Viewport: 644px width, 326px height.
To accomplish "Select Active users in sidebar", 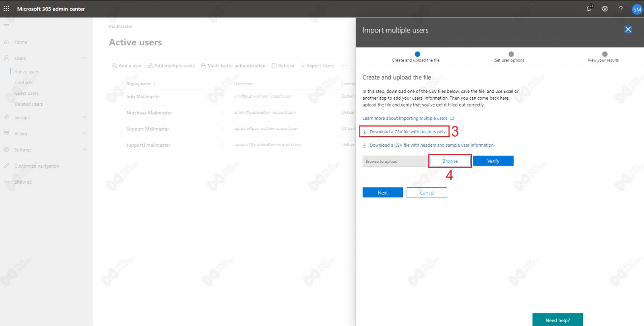I will pos(27,72).
